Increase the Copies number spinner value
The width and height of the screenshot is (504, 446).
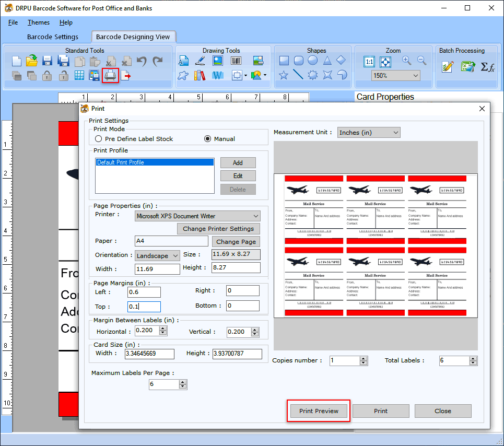364,358
